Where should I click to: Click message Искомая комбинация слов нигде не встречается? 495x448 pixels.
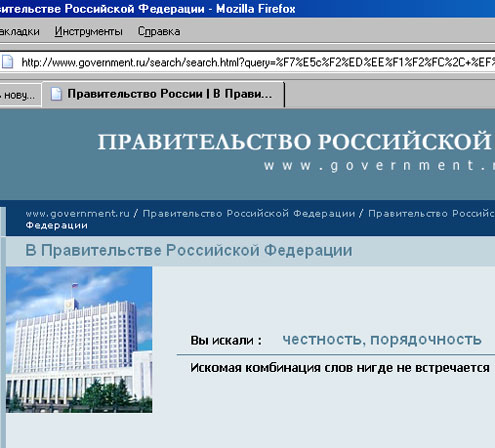pyautogui.click(x=340, y=368)
